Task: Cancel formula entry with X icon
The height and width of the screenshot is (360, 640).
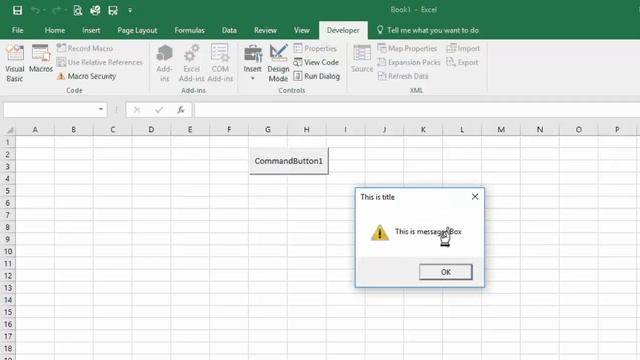Action: click(x=137, y=109)
